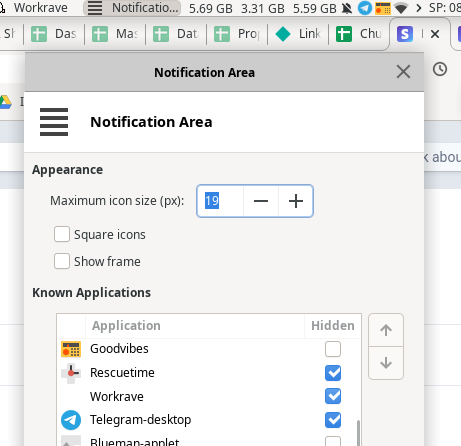Sort by the Hidden column header
This screenshot has height=446, width=461.
click(x=333, y=326)
